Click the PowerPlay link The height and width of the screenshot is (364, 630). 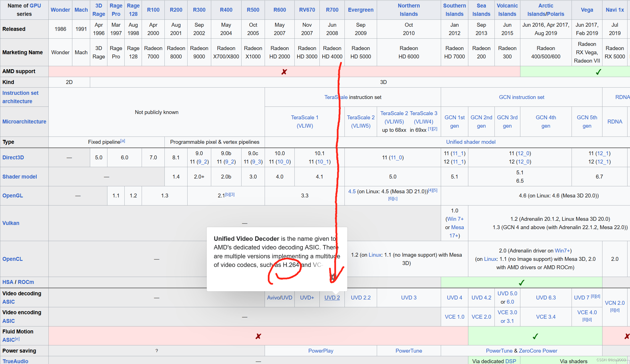321,351
